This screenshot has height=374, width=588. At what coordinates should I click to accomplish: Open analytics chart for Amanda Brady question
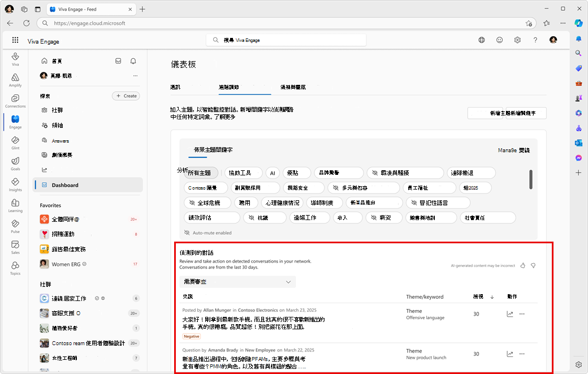click(x=509, y=354)
